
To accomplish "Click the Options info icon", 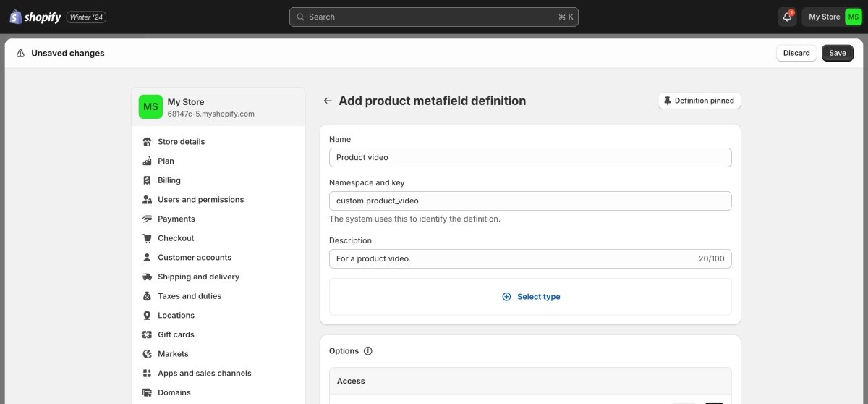I will 368,351.
